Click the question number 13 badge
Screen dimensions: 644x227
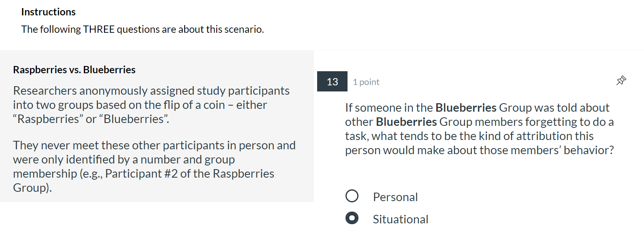coord(332,82)
